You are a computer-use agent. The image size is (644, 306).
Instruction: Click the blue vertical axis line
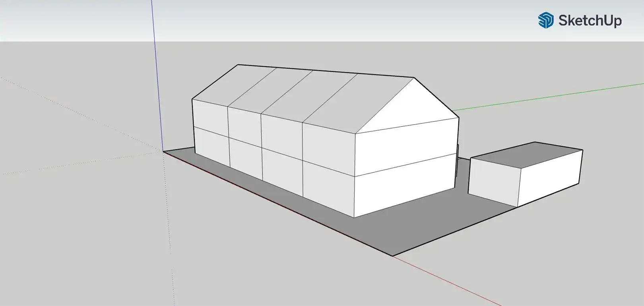pyautogui.click(x=157, y=79)
